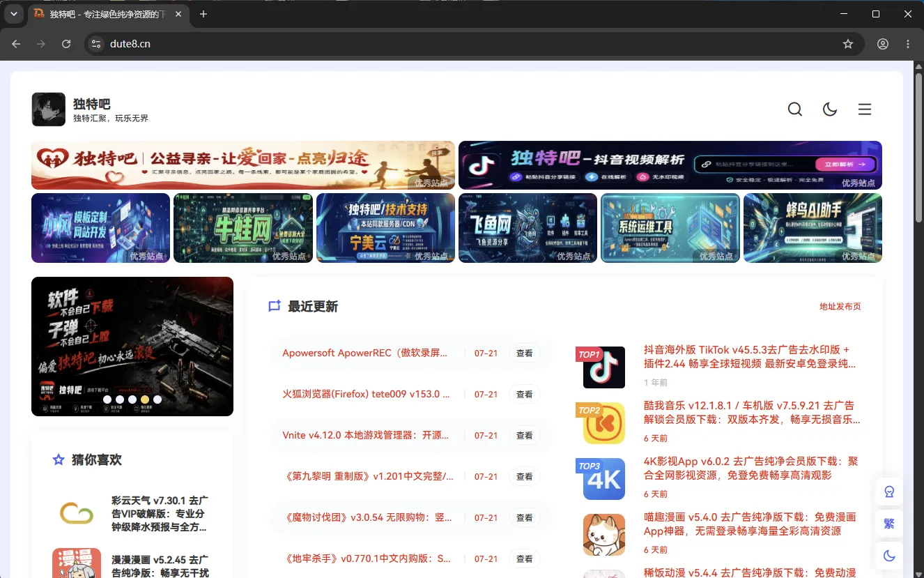Open browser profile account icon
924x578 pixels.
(x=883, y=44)
